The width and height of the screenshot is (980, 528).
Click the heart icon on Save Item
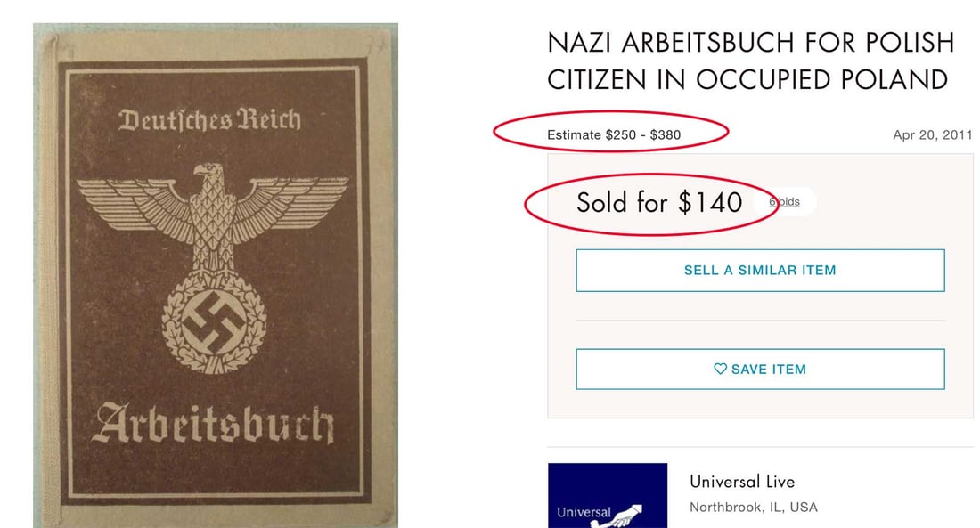click(720, 370)
